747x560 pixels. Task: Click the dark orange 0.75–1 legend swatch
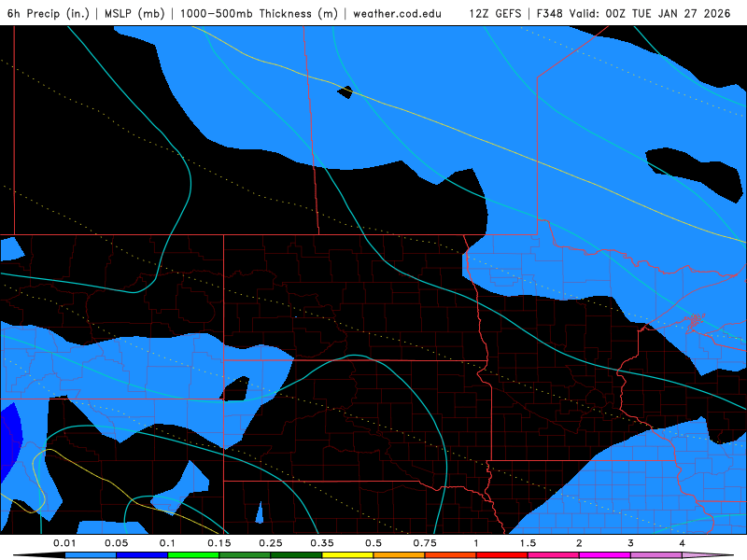451,555
